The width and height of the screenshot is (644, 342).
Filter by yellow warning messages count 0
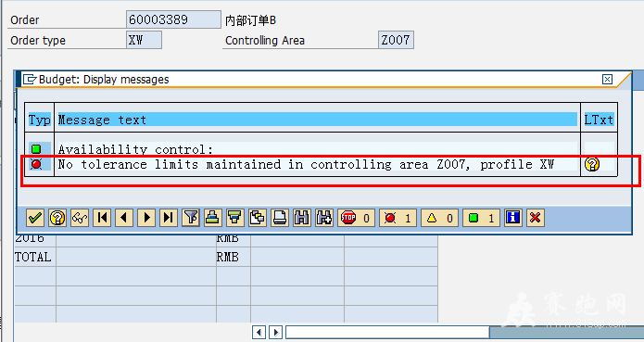point(439,218)
